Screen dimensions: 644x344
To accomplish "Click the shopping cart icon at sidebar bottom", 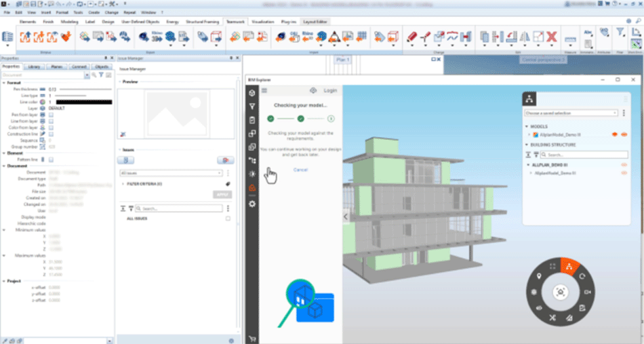I will coord(252,338).
